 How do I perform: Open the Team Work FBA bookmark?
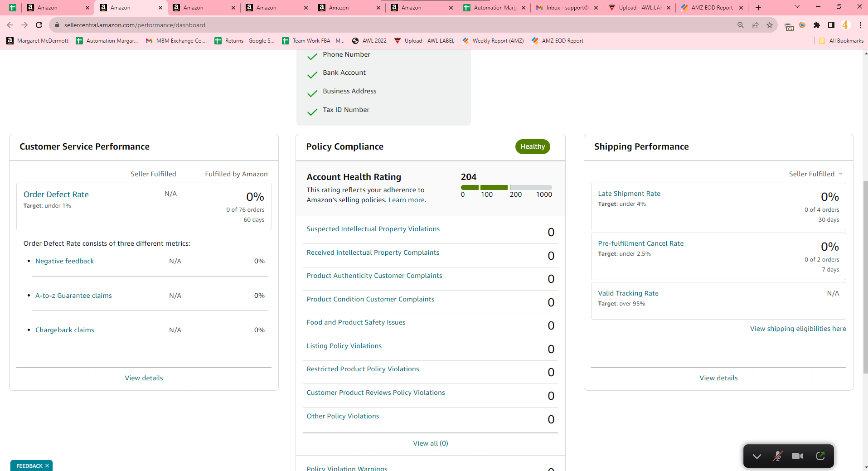coord(313,41)
